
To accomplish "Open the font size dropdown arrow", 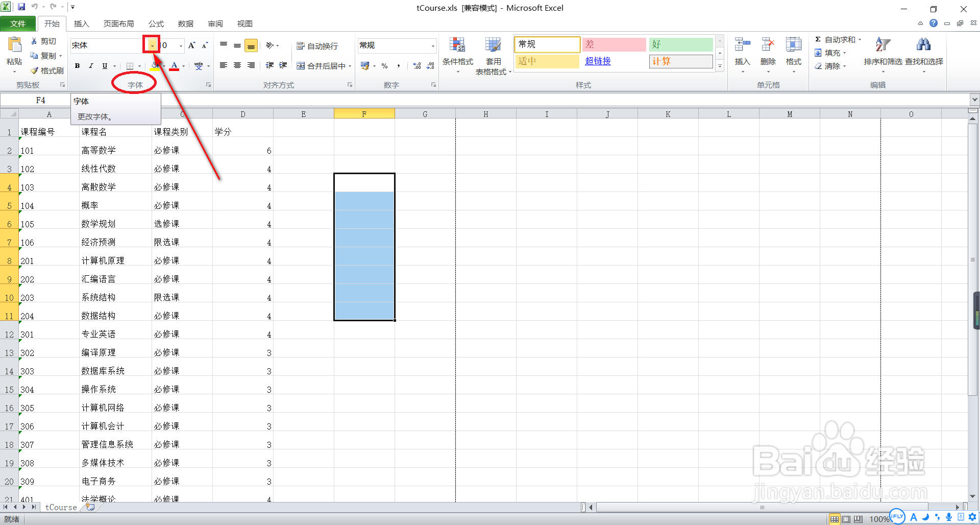I will click(181, 45).
